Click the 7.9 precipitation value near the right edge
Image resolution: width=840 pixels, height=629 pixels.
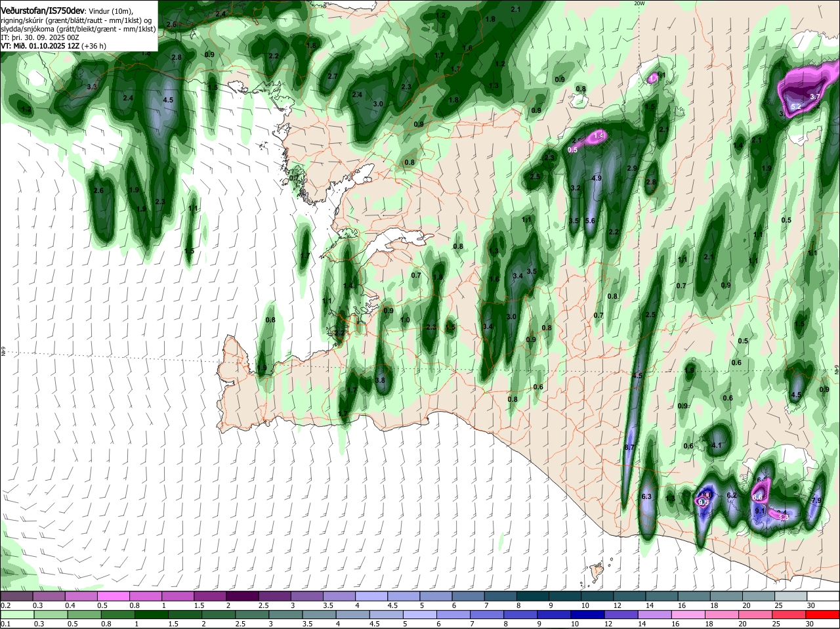pyautogui.click(x=816, y=501)
